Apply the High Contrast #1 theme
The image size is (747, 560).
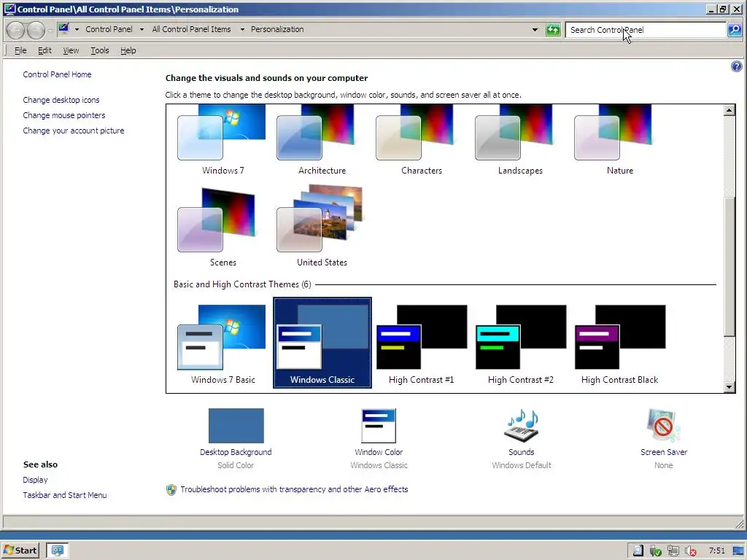421,343
